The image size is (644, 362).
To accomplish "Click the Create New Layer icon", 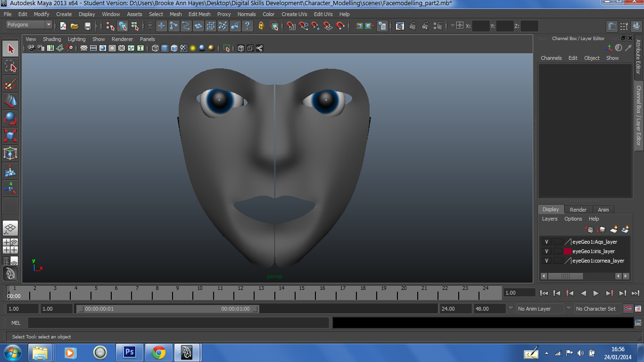I will pos(614,230).
